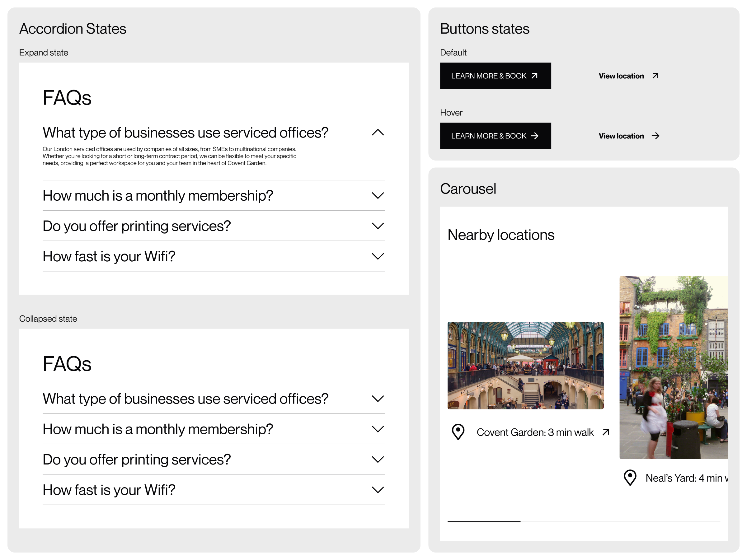This screenshot has height=560, width=747.
Task: Click the diagonal arrow on Default View location
Action: click(655, 76)
